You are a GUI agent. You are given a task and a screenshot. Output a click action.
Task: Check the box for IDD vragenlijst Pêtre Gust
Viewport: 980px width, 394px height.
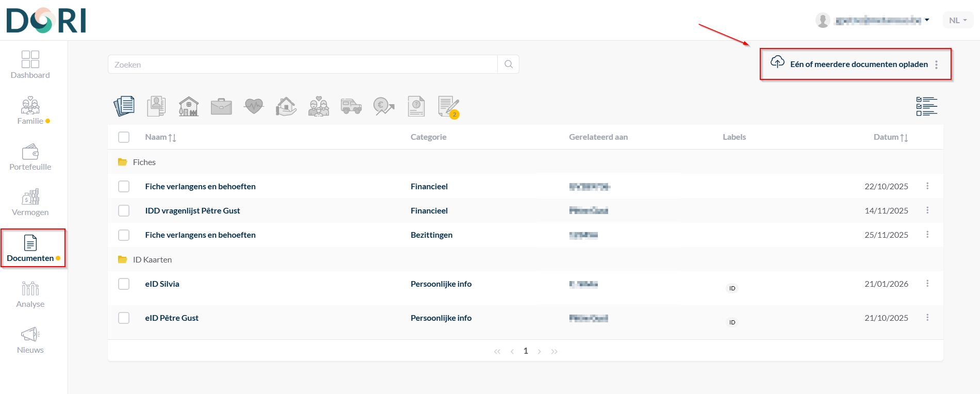[x=124, y=210]
